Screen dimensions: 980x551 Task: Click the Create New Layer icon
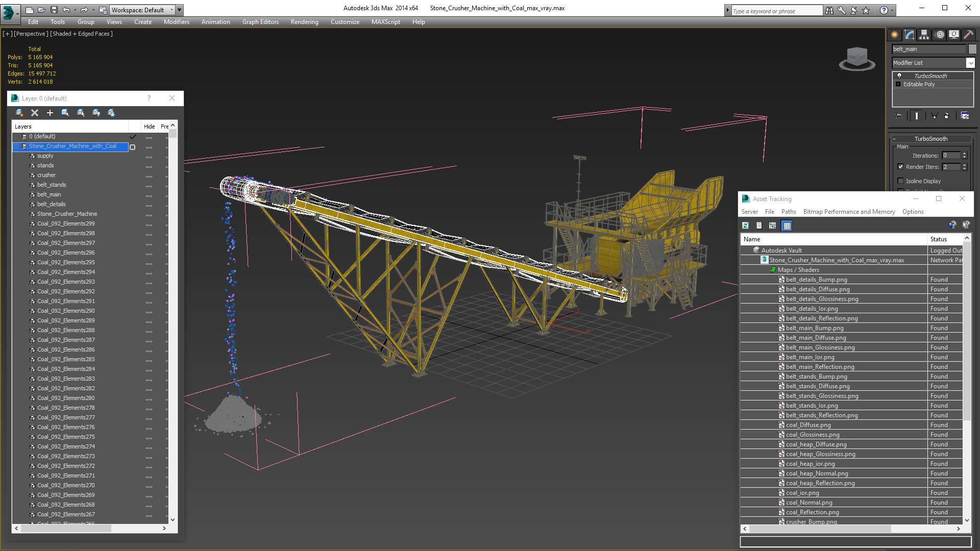point(19,113)
